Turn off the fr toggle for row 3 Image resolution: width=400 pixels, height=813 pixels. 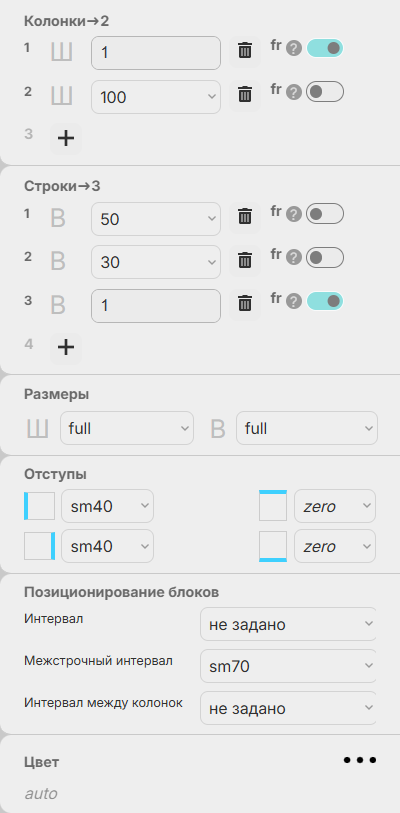click(x=325, y=301)
